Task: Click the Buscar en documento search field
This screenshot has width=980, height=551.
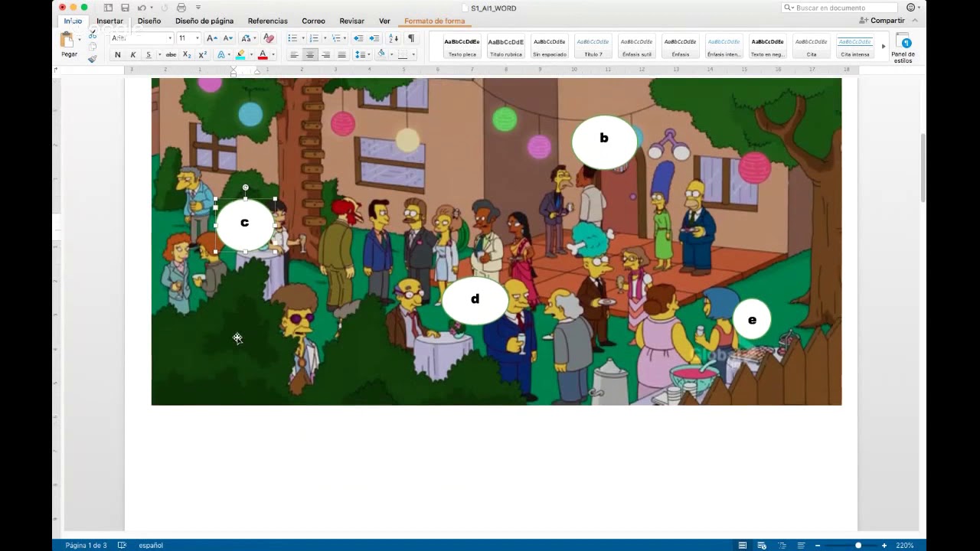Action: 839,8
